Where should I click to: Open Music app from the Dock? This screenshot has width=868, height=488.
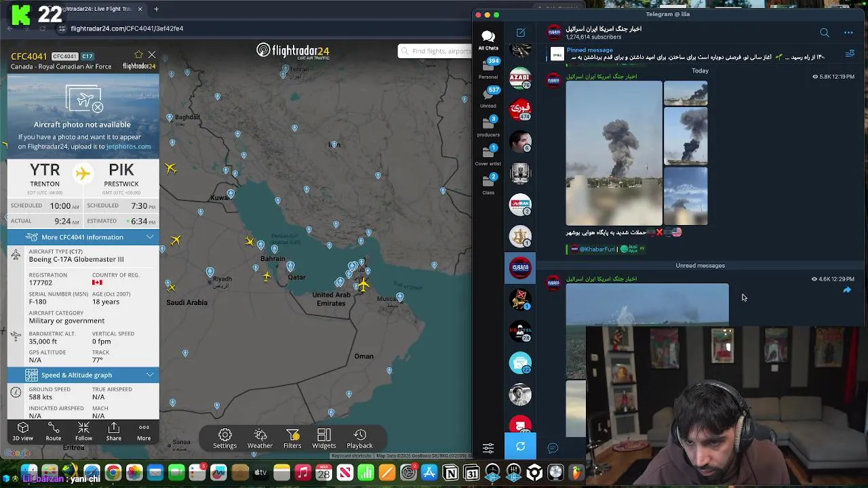[302, 472]
